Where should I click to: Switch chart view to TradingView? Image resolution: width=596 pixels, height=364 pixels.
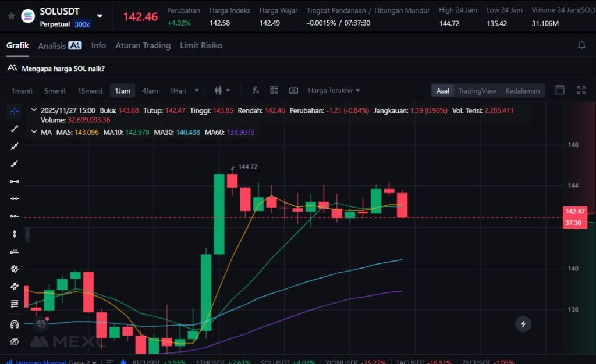click(477, 91)
